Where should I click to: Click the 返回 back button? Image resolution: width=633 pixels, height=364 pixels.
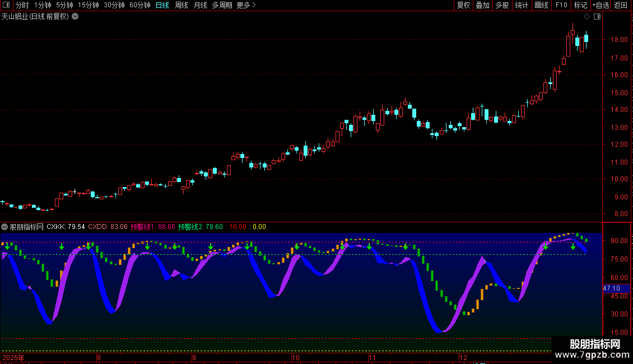pos(621,5)
